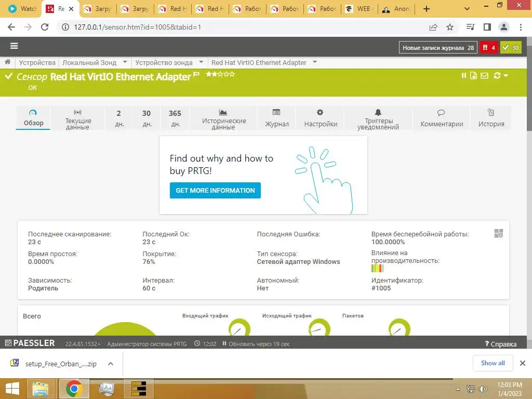Toggle browser side panel icon
The image size is (532, 399).
pos(487,27)
